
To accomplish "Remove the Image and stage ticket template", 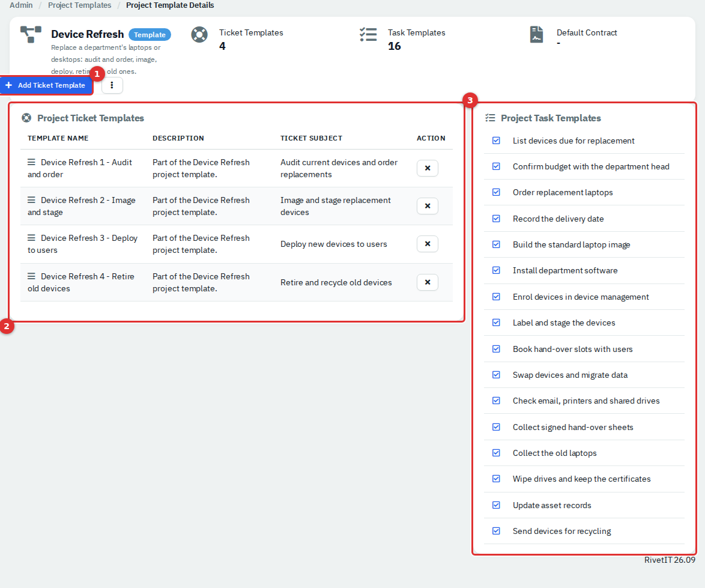I will click(x=428, y=206).
